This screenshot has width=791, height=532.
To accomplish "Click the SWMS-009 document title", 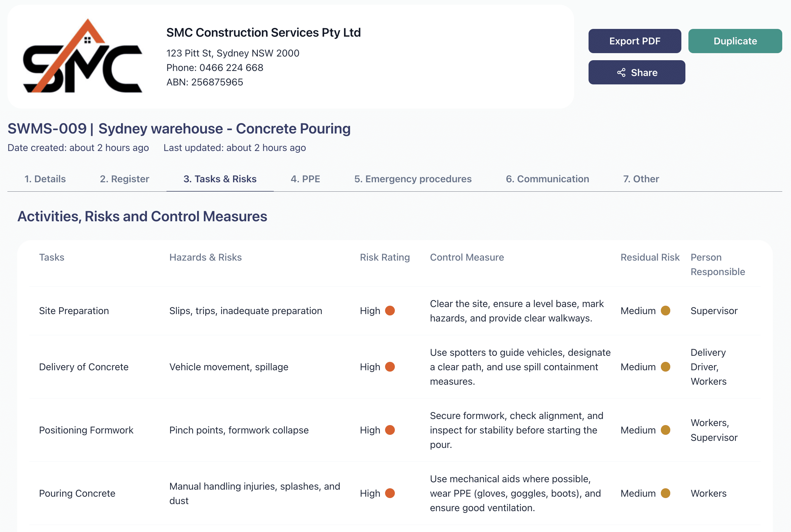I will (x=179, y=128).
